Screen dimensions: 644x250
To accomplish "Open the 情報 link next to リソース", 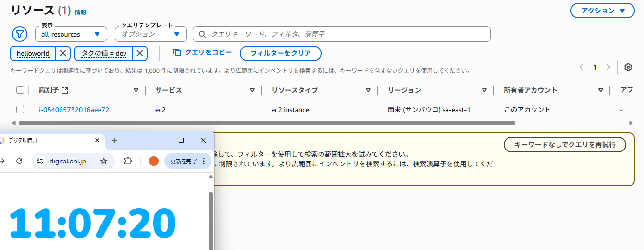I will [80, 12].
